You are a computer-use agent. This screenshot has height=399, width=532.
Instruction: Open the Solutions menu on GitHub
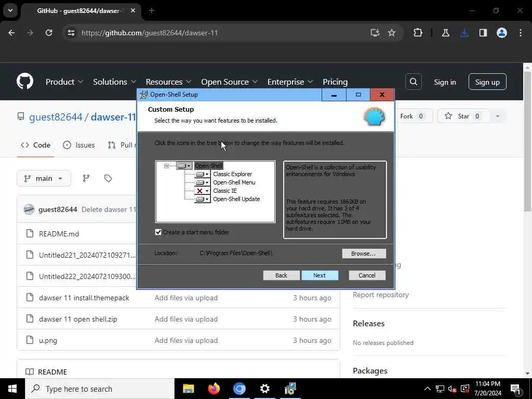point(114,82)
